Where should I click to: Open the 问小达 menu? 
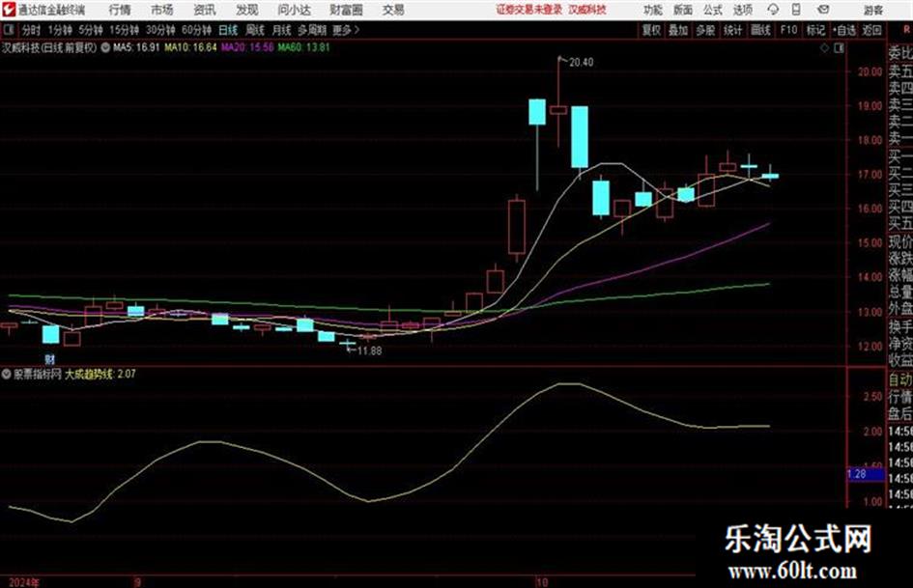point(294,10)
